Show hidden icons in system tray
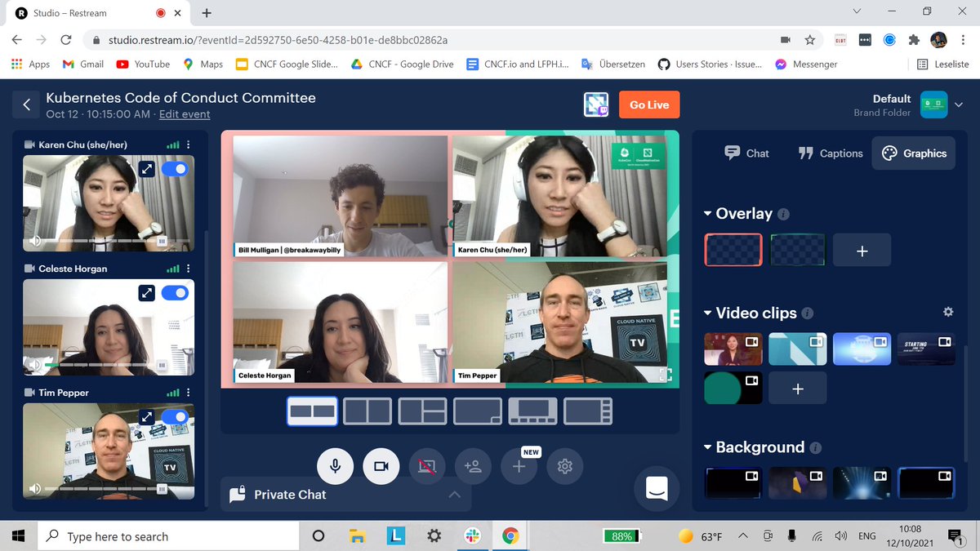Image resolution: width=980 pixels, height=551 pixels. (742, 536)
